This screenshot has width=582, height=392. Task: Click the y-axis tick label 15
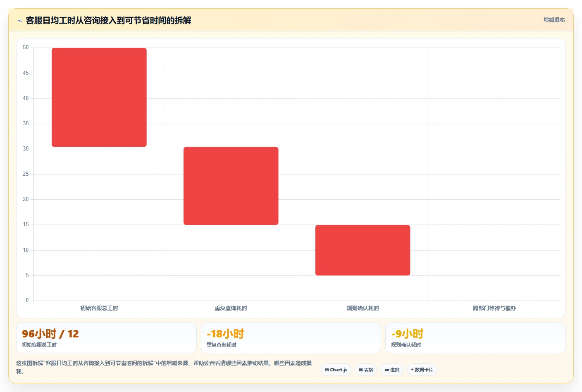tap(26, 225)
